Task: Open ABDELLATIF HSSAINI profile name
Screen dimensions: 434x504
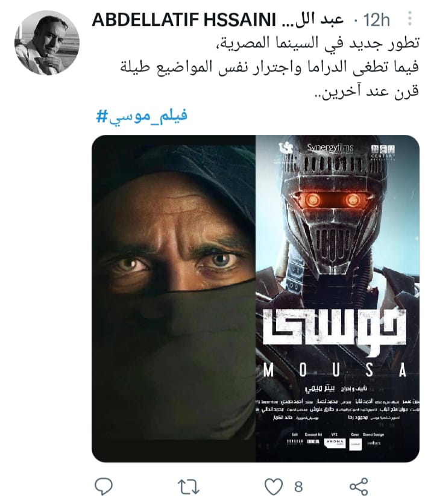Action: tap(184, 20)
